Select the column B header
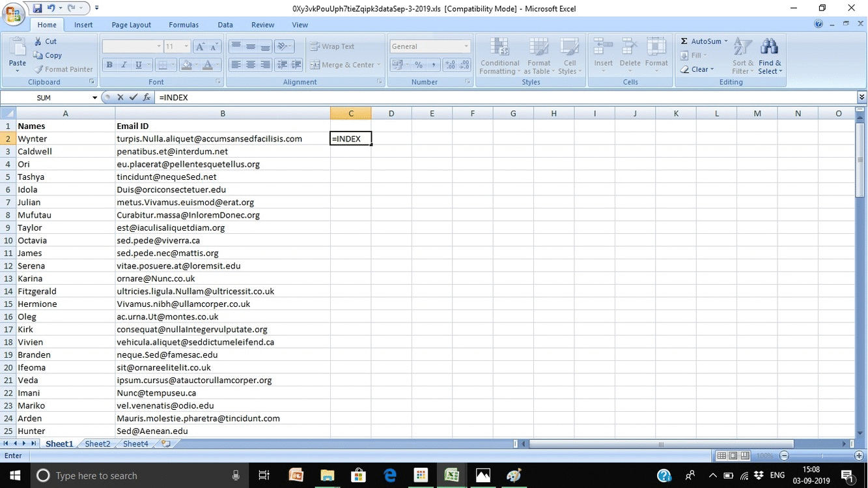The image size is (868, 488). 223,113
